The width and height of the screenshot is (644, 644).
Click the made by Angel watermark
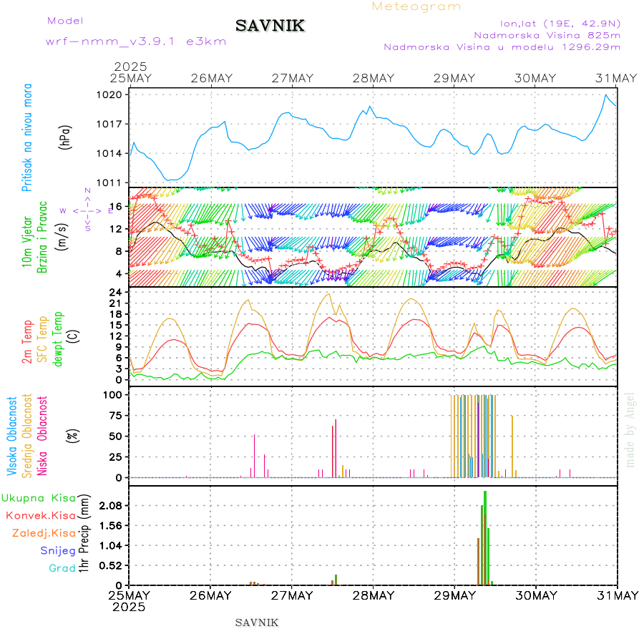click(x=630, y=429)
